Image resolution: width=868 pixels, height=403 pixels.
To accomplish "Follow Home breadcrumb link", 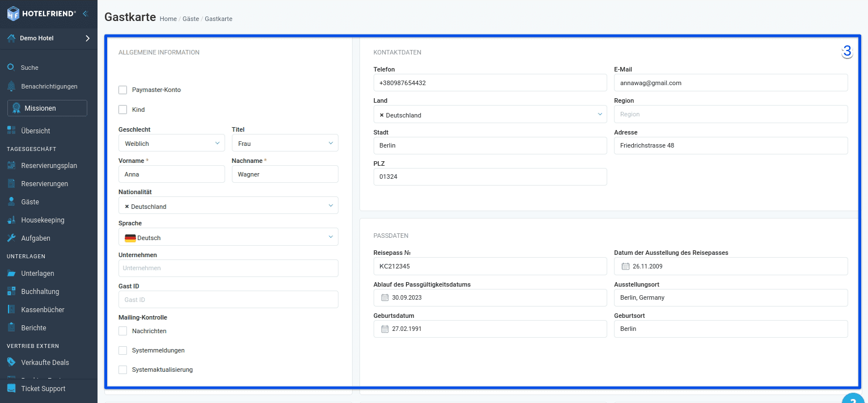I will [168, 19].
